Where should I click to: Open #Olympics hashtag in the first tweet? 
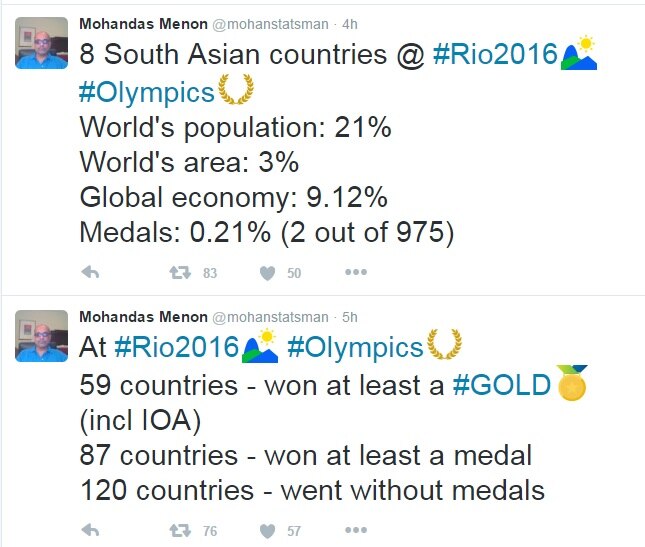pos(146,92)
